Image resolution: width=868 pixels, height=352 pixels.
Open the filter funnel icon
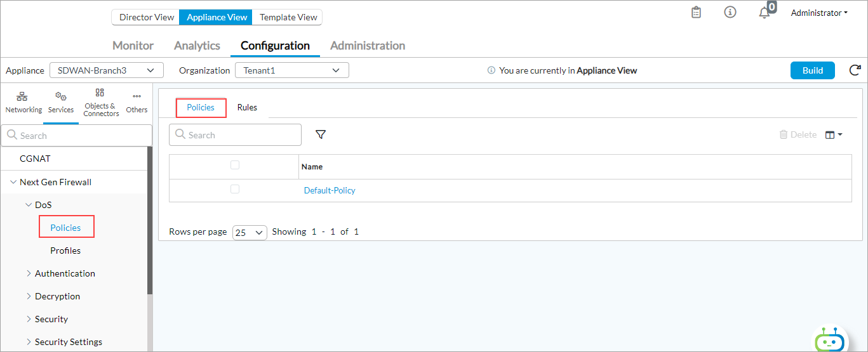click(321, 134)
